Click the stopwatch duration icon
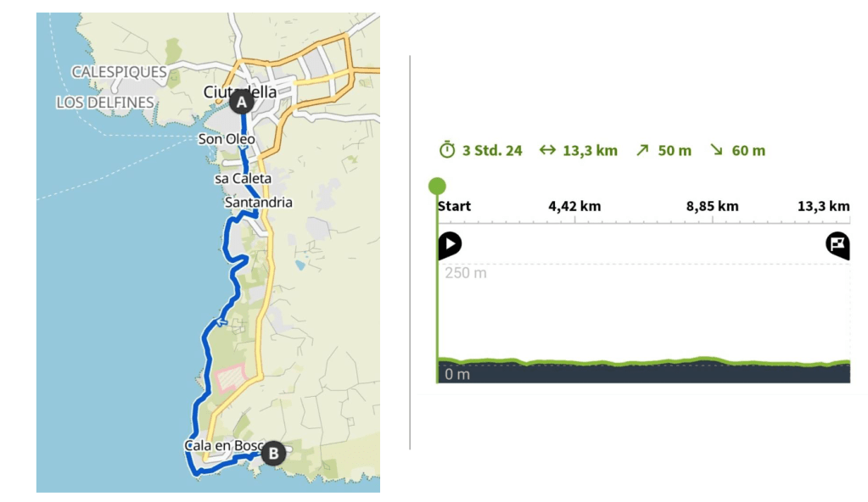This screenshot has height=502, width=868. tap(447, 151)
